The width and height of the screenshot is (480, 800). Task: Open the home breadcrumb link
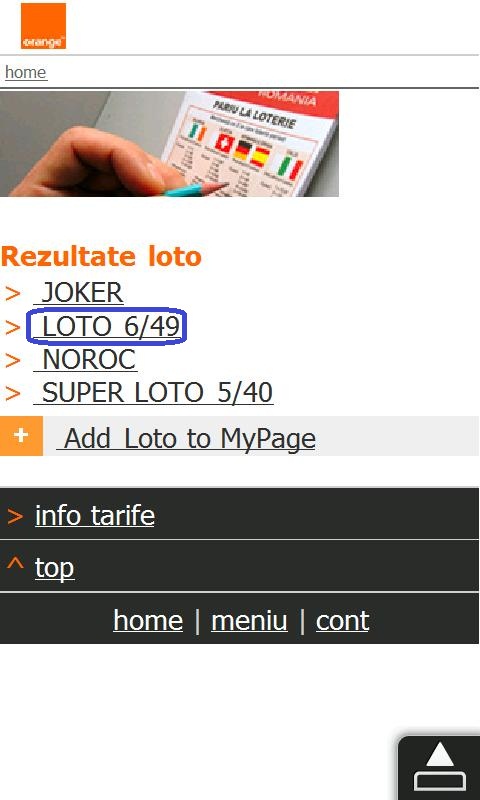pos(26,72)
